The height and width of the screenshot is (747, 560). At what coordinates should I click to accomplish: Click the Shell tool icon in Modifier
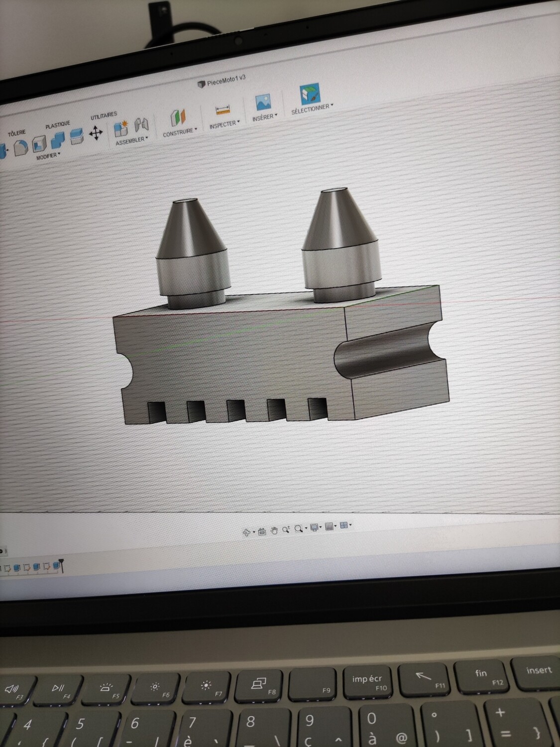coord(39,145)
